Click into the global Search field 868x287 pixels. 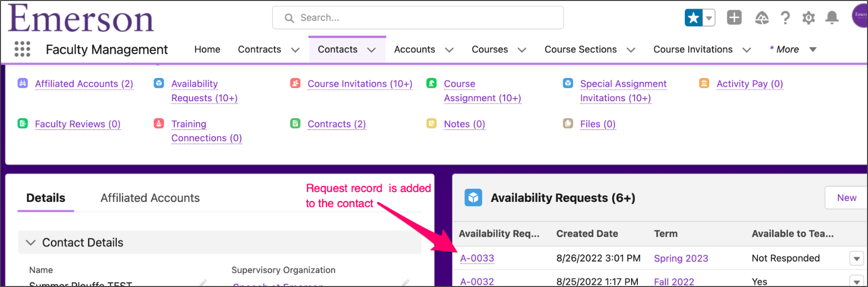tap(418, 18)
